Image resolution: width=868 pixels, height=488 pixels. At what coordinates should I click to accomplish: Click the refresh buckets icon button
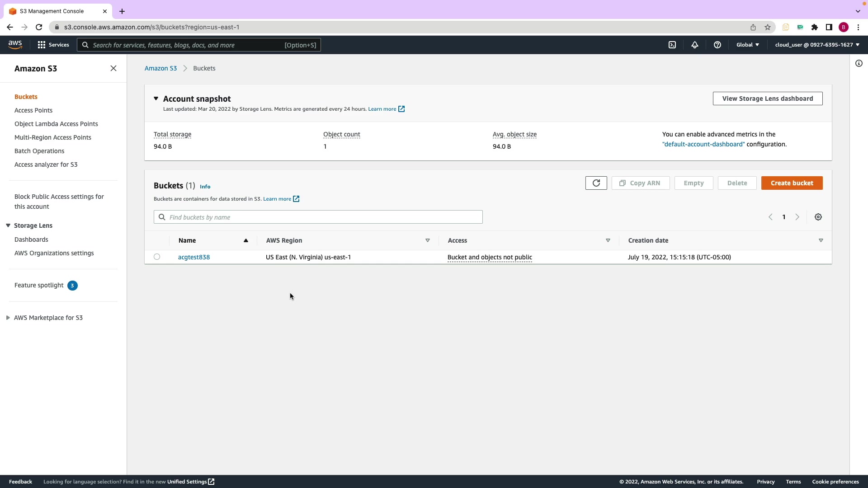(x=596, y=183)
